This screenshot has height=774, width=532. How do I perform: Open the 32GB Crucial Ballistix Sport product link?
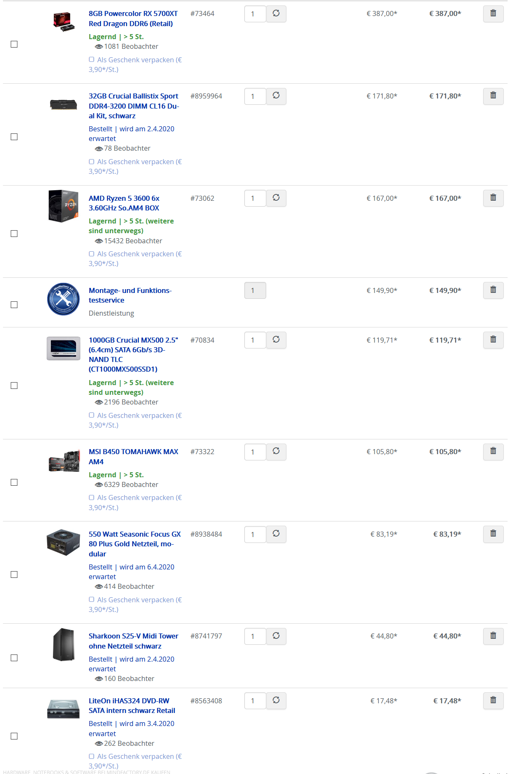(134, 106)
